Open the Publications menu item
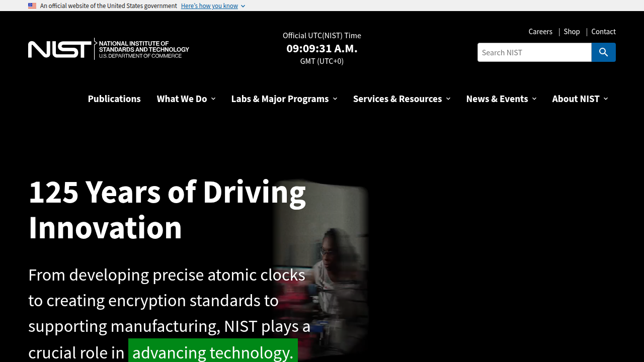 [114, 99]
